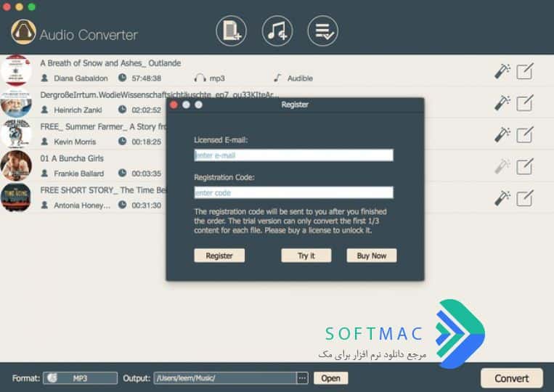554x392 pixels.
Task: Select cover thumbnail of 01 A Buncha Girls
Action: [15, 166]
